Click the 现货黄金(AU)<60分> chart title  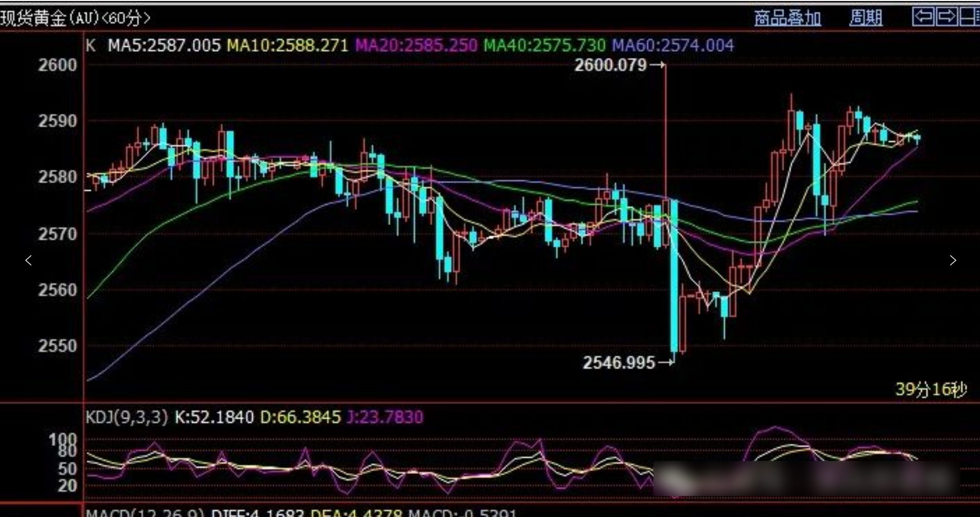pos(75,18)
